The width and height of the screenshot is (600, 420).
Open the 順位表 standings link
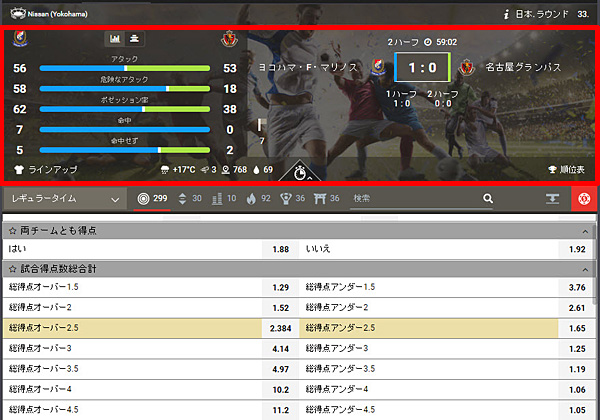coord(566,169)
